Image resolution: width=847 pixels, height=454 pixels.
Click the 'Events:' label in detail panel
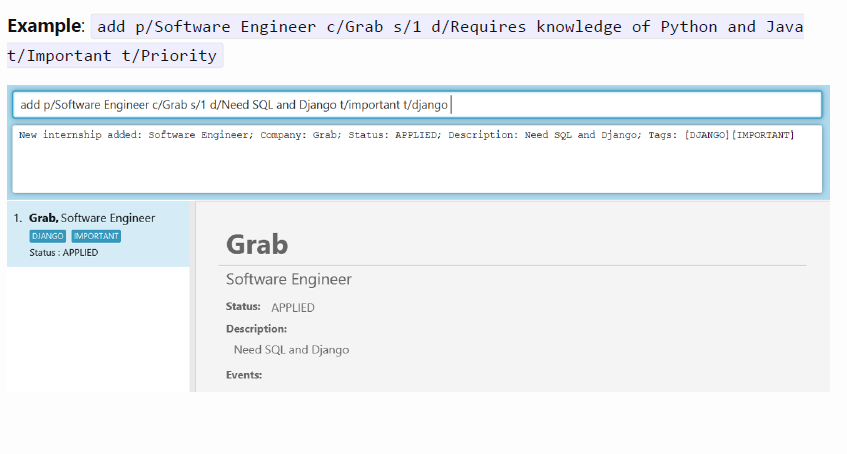244,375
